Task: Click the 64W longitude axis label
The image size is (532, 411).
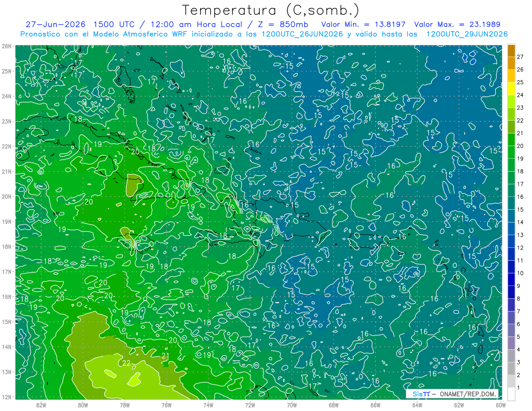Action: (x=417, y=405)
